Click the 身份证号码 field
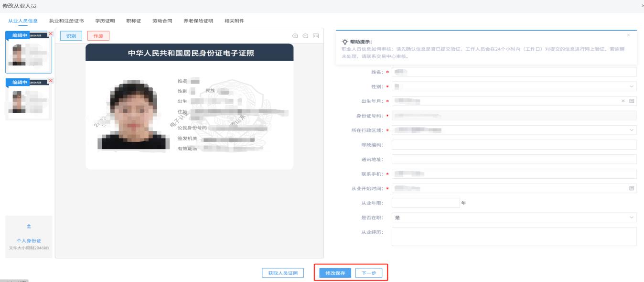This screenshot has width=644, height=282. (x=514, y=116)
